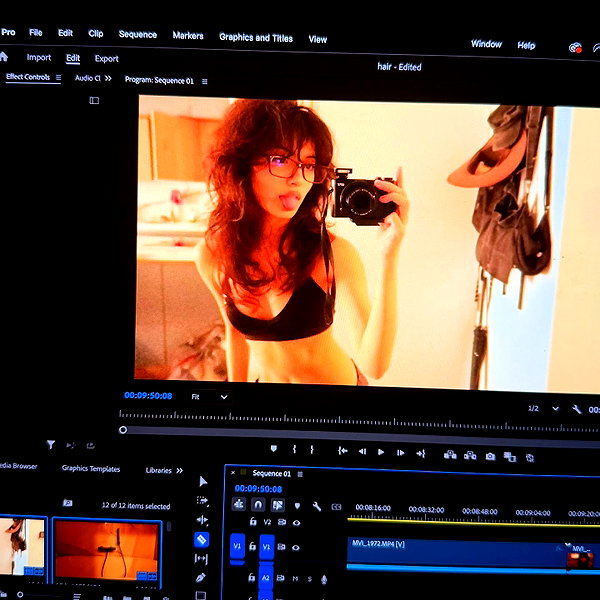Select MVI_1972.MP4 clip in timeline
Image resolution: width=600 pixels, height=600 pixels.
(457, 553)
